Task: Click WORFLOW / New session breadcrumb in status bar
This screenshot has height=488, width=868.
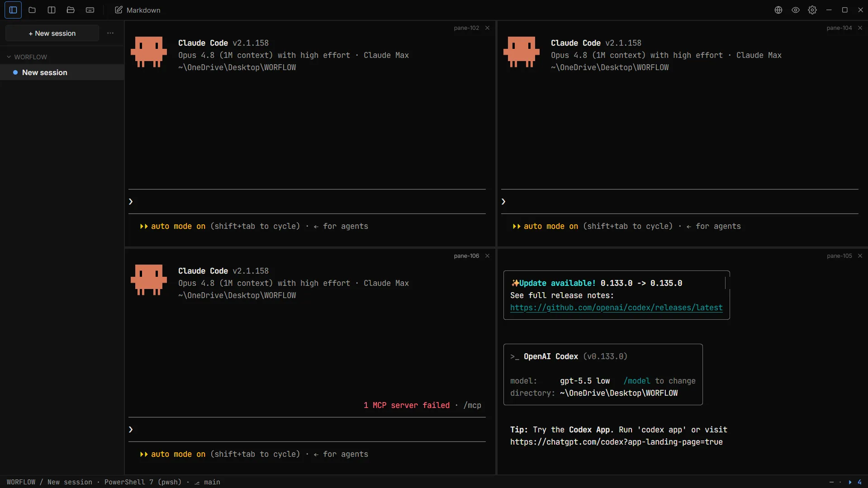Action: coord(49,482)
